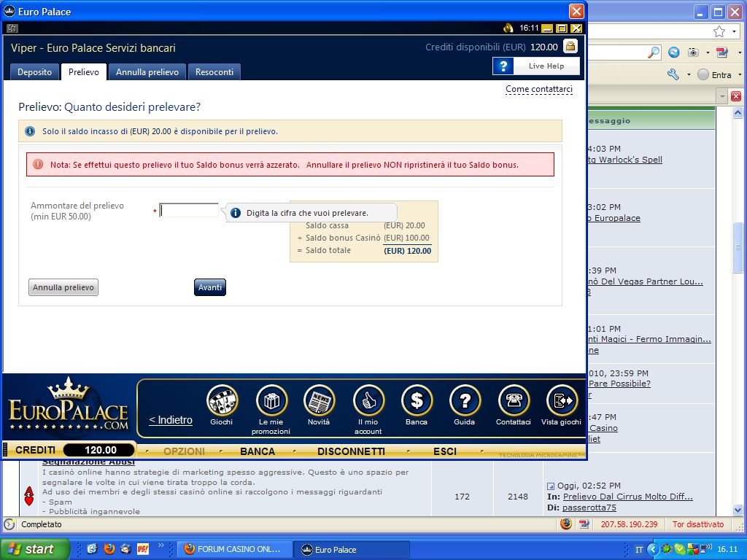
Task: Open the passerotta75 user link
Action: [x=589, y=507]
